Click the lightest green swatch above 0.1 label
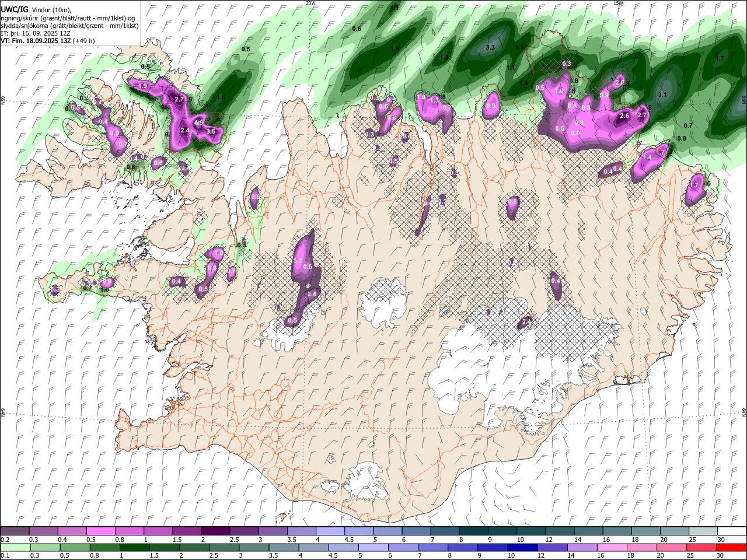Image resolution: width=747 pixels, height=560 pixels. click(15, 548)
